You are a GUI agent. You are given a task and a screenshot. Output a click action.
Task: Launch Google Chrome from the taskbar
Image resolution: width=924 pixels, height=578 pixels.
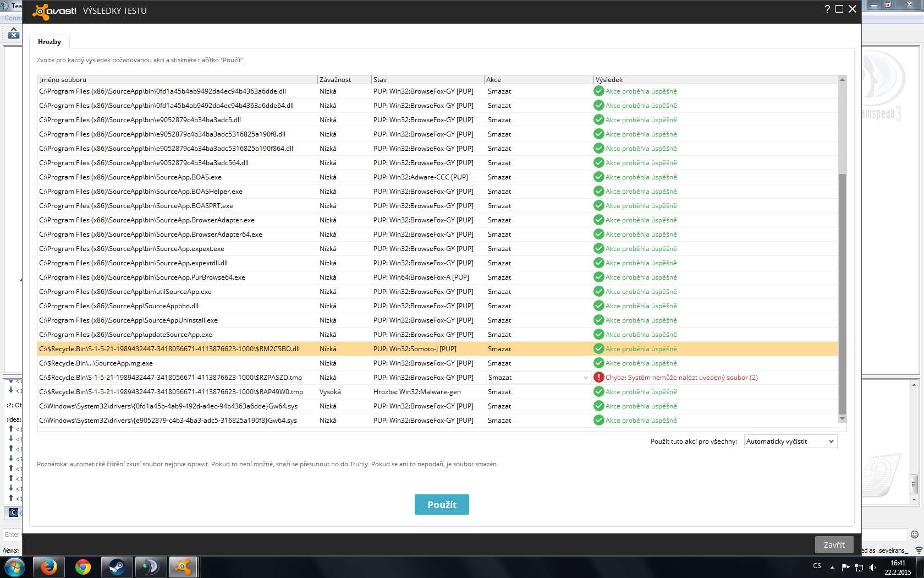(82, 567)
